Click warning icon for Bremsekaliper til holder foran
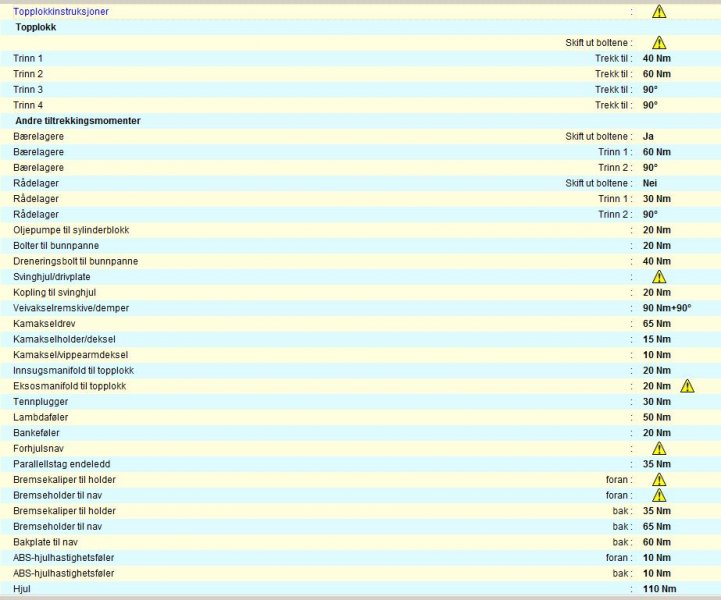This screenshot has height=600, width=721. tap(659, 480)
